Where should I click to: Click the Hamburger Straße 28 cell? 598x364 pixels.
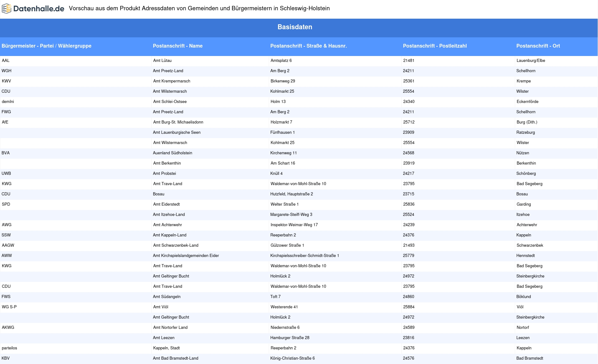point(290,338)
